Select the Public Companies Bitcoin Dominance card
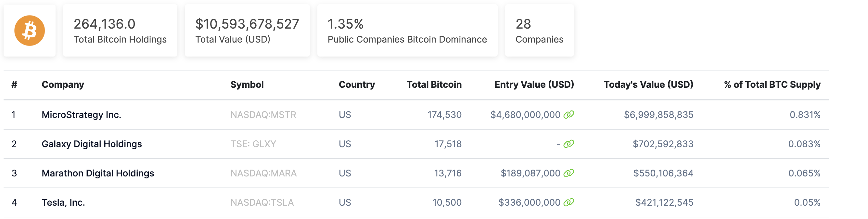The width and height of the screenshot is (868, 219). [407, 31]
